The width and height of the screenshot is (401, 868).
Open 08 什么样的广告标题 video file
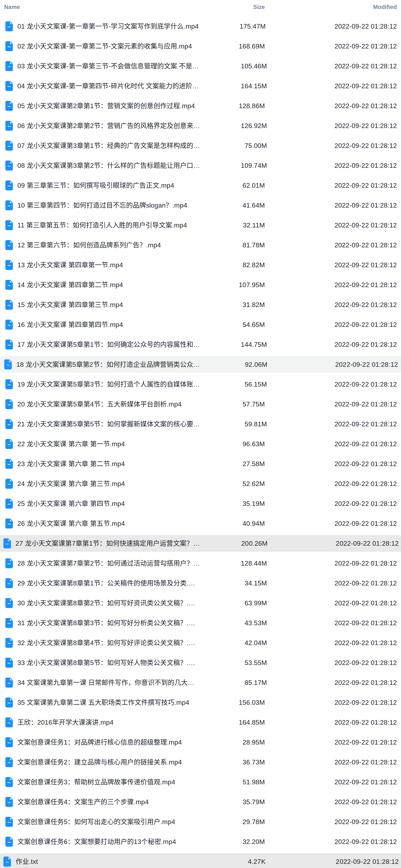point(109,166)
